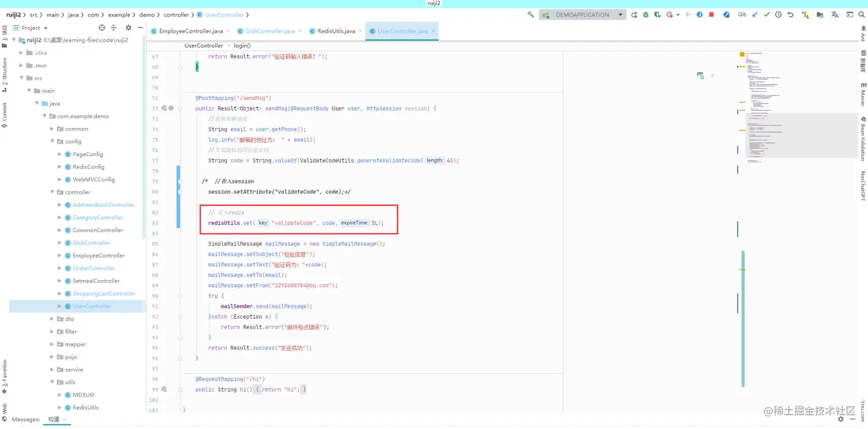The width and height of the screenshot is (868, 429).
Task: Expand the common package
Action: [52, 129]
